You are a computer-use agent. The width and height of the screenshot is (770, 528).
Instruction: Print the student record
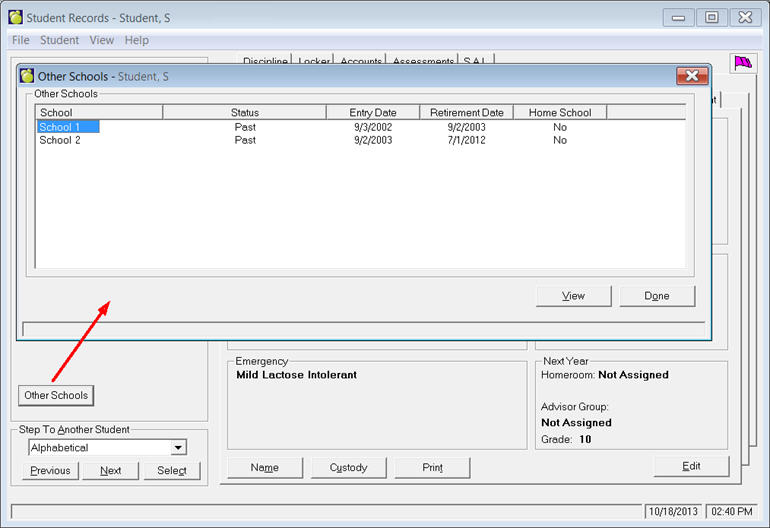pyautogui.click(x=432, y=467)
